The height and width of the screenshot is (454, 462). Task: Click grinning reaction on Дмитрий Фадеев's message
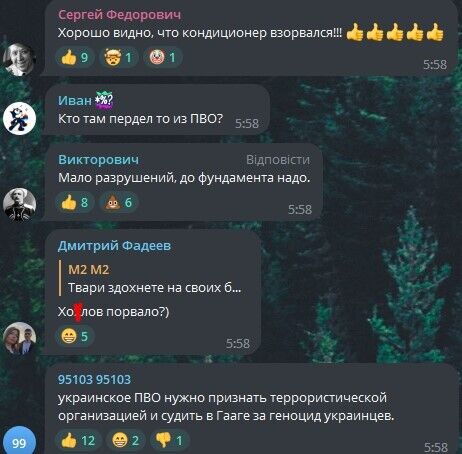pos(75,336)
